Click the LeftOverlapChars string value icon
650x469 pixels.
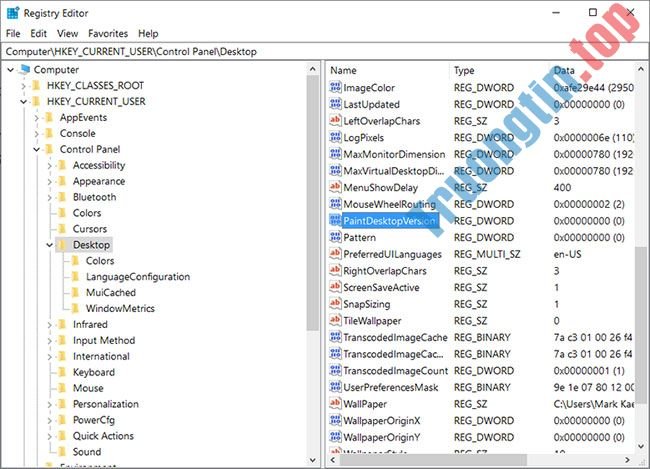pos(335,121)
